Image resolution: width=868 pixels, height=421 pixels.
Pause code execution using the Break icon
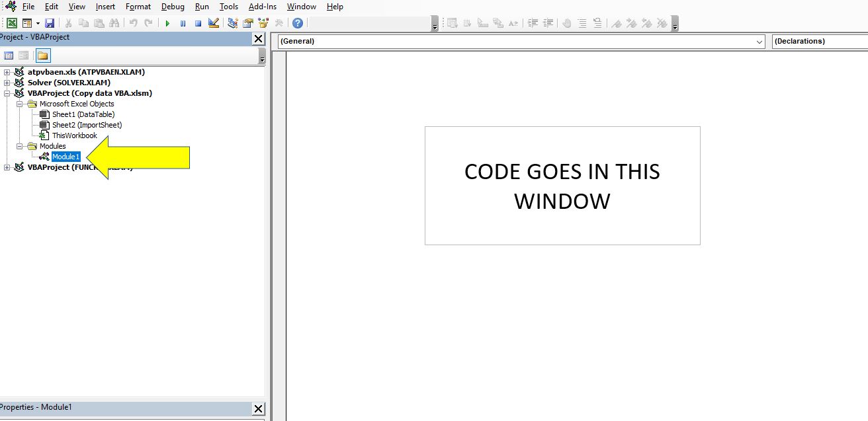(x=183, y=22)
